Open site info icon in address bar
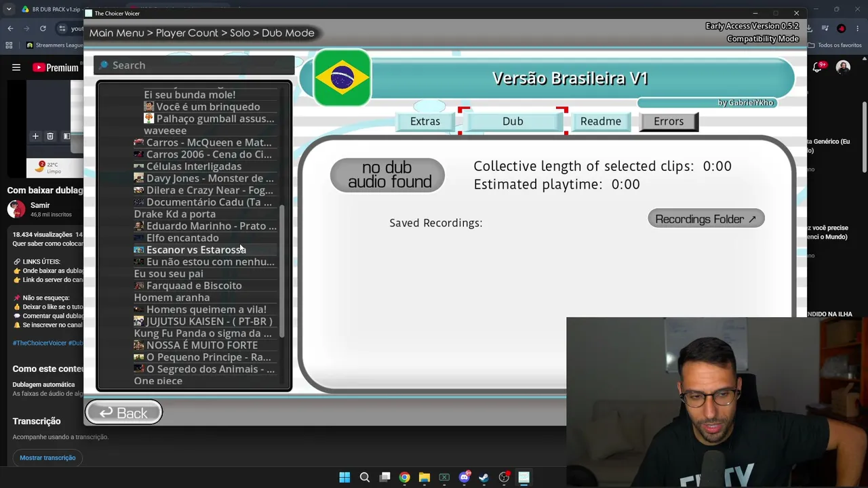Image resolution: width=868 pixels, height=488 pixels. [62, 28]
